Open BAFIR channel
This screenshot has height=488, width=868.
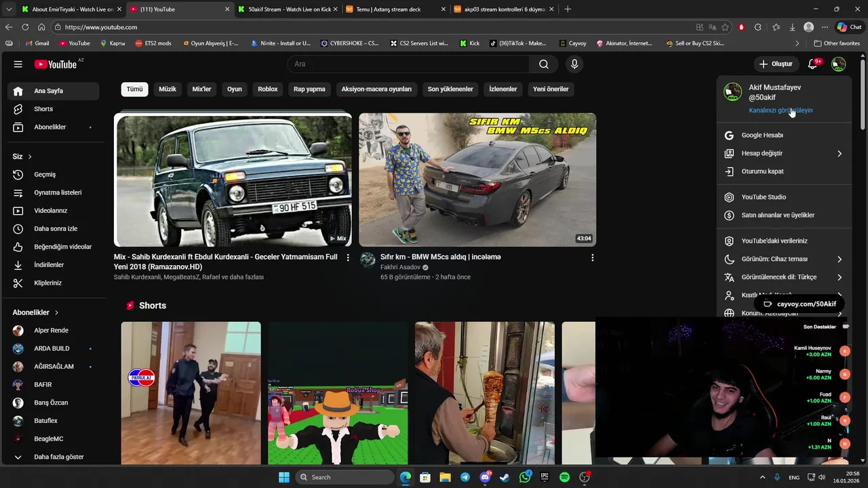click(x=54, y=384)
